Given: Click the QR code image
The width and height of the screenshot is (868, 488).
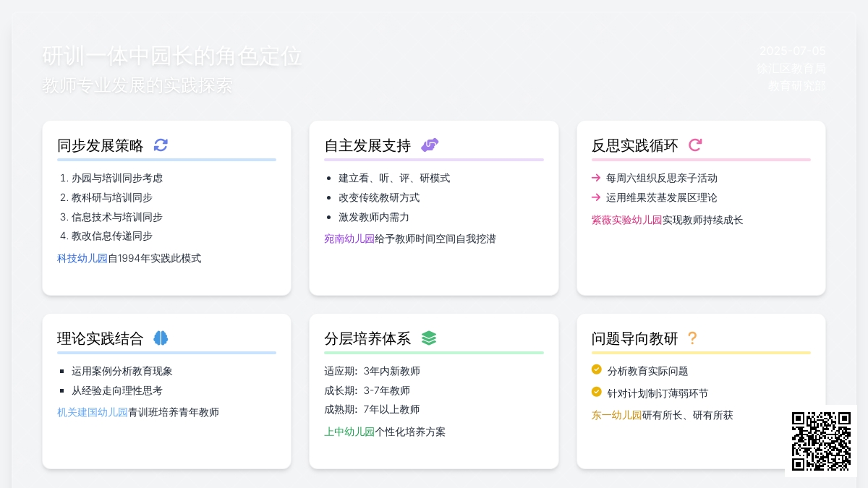Looking at the screenshot, I should (x=821, y=441).
